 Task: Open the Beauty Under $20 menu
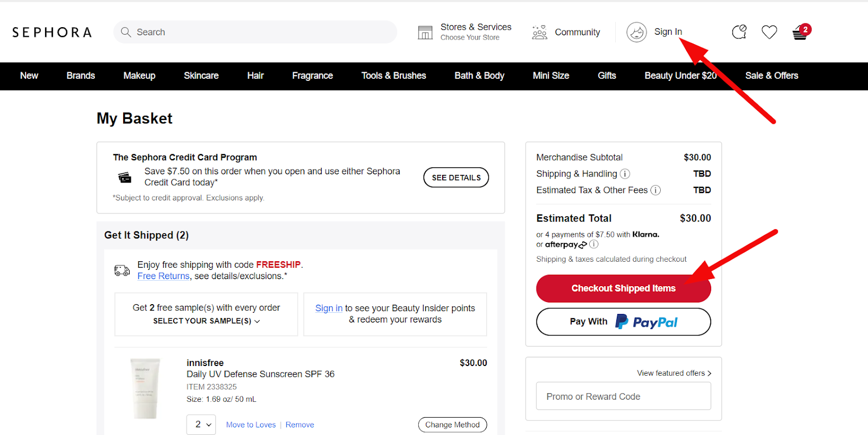pyautogui.click(x=681, y=75)
